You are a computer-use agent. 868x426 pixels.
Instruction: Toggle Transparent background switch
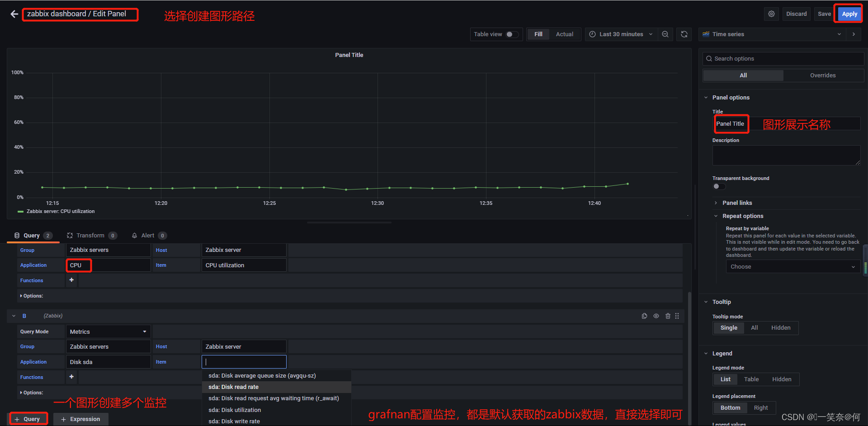click(719, 186)
